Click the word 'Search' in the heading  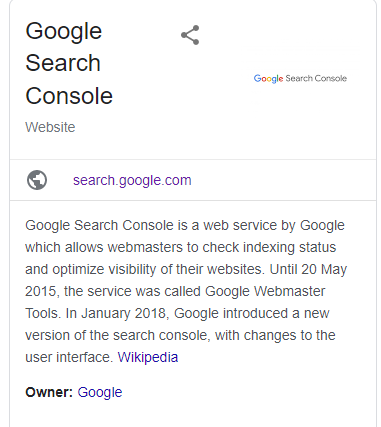(63, 63)
